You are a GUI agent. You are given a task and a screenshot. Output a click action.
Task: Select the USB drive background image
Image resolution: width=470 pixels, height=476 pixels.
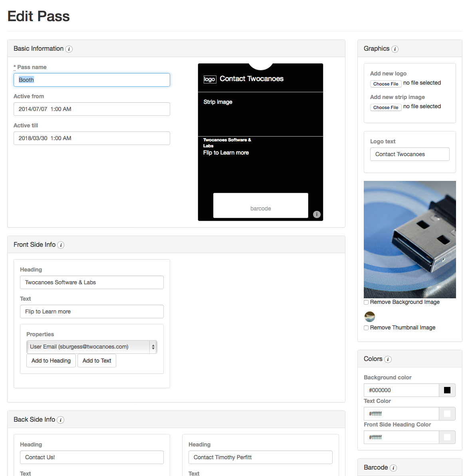410,240
